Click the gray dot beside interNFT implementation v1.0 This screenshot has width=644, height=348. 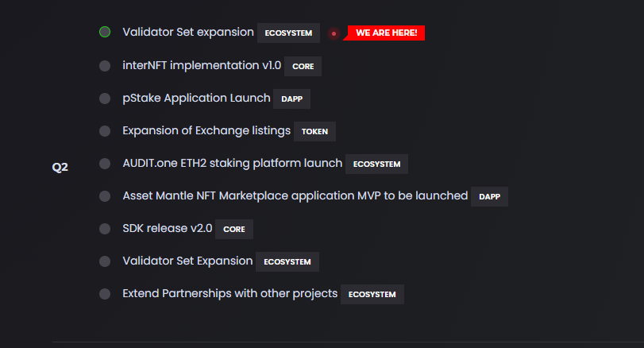pyautogui.click(x=105, y=66)
